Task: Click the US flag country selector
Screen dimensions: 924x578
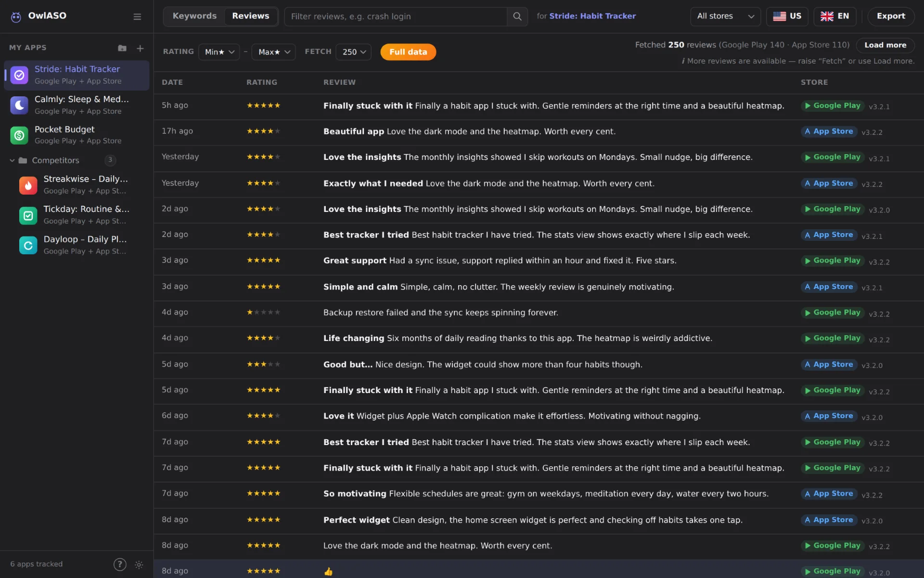Action: 787,16
